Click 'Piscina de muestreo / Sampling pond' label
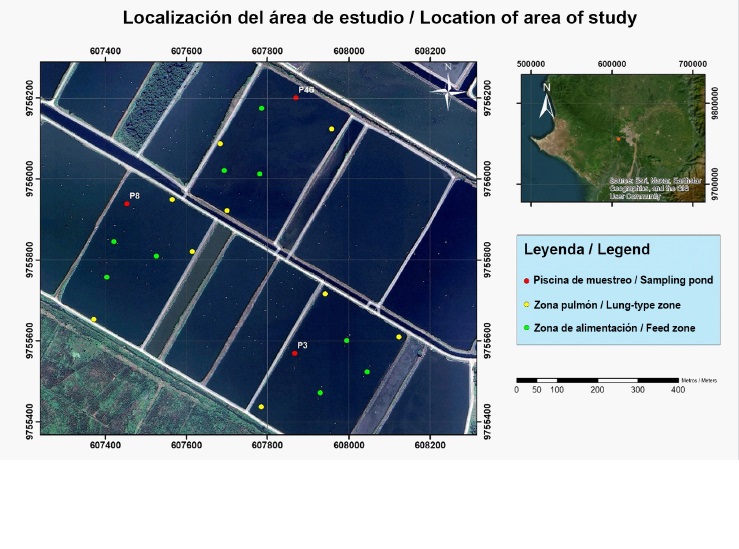This screenshot has width=739, height=549. coord(623,281)
